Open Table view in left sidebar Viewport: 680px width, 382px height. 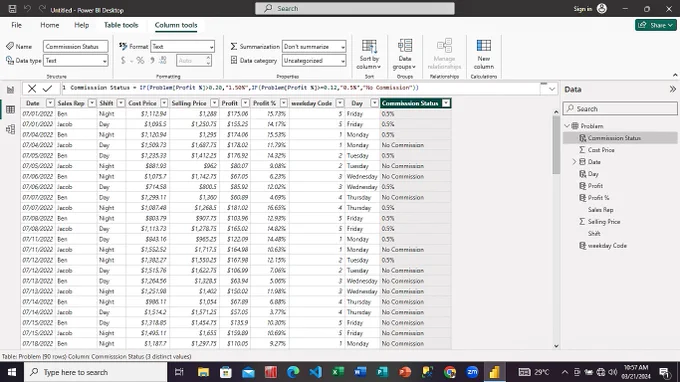click(10, 109)
